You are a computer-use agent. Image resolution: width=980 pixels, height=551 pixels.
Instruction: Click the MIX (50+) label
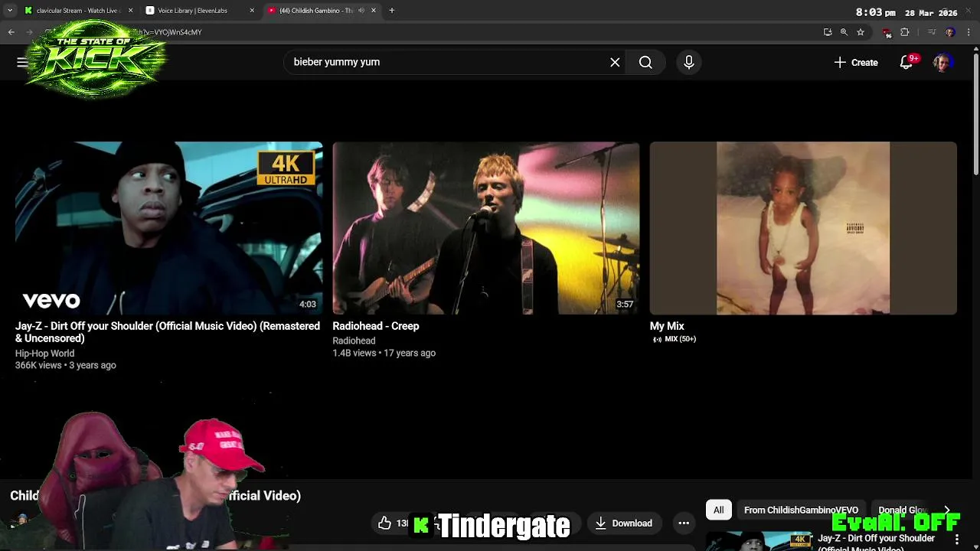674,339
